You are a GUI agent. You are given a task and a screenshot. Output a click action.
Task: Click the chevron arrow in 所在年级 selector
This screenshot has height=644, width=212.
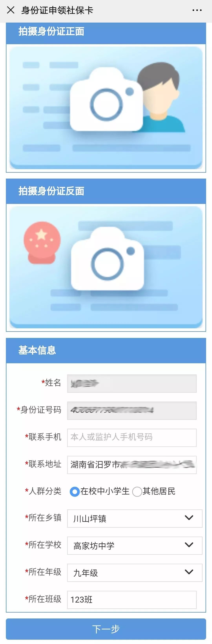(x=189, y=572)
